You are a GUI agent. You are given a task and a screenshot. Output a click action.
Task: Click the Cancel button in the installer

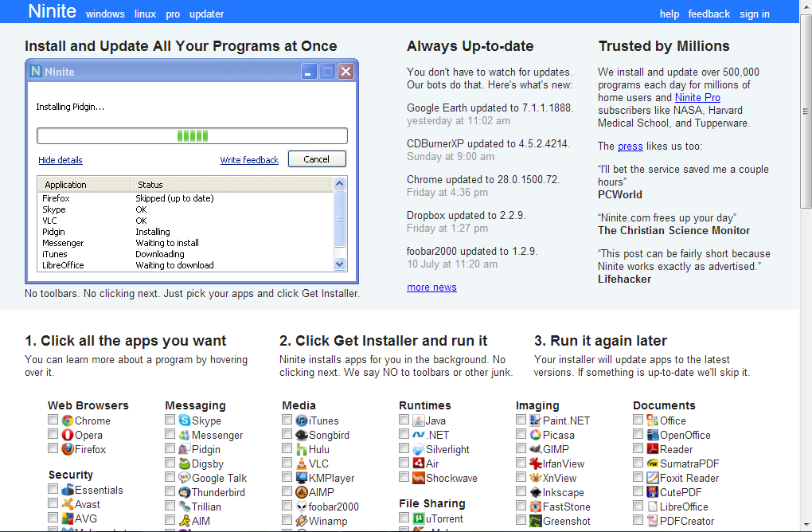tap(317, 159)
